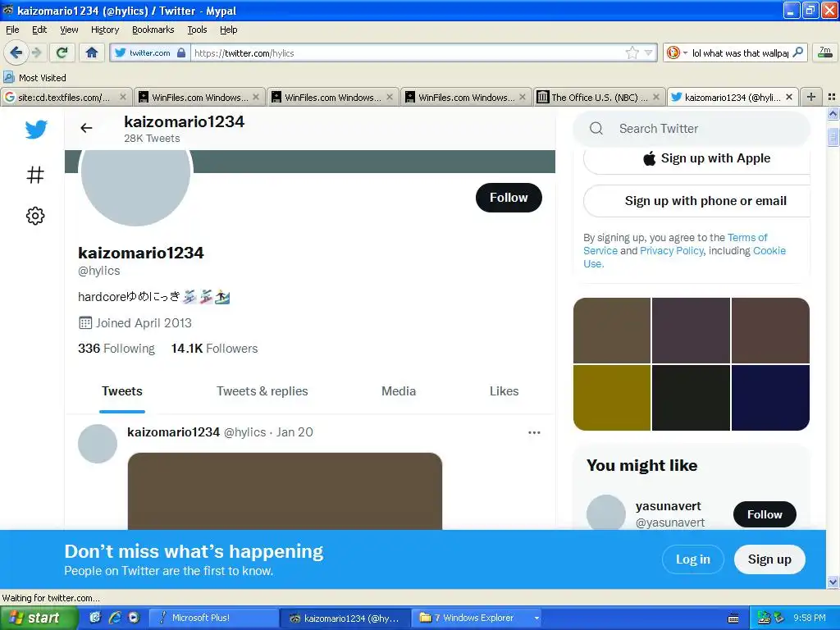The image size is (840, 630).
Task: Open the tweet's Jan 20 date link
Action: [x=294, y=432]
